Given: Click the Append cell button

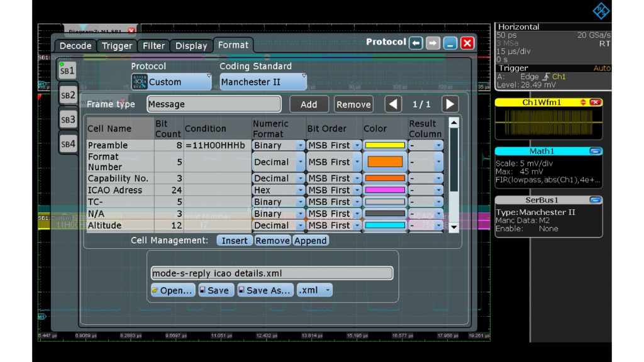Looking at the screenshot, I should pos(310,241).
